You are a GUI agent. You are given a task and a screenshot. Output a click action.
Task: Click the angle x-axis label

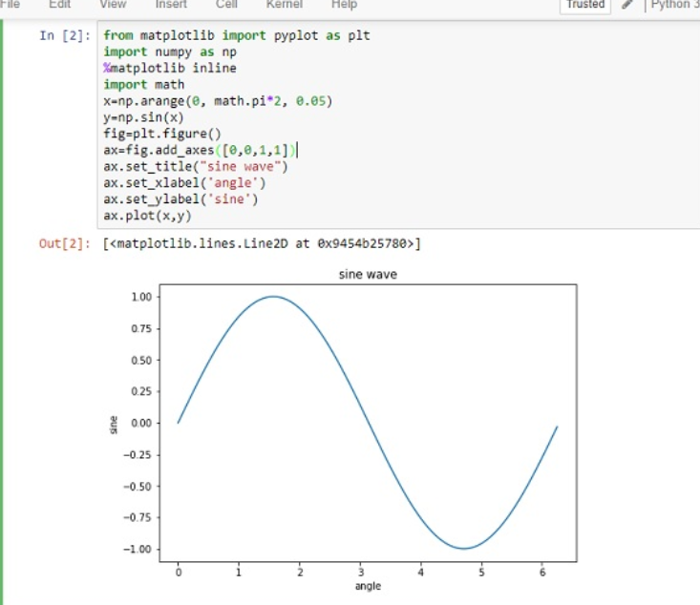[368, 586]
